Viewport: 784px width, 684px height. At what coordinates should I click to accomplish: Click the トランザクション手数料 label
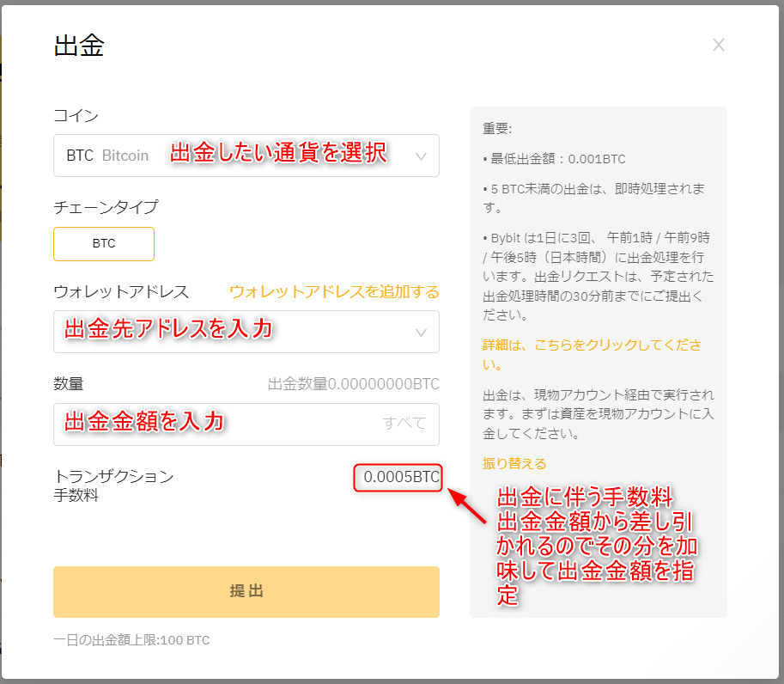pos(112,486)
